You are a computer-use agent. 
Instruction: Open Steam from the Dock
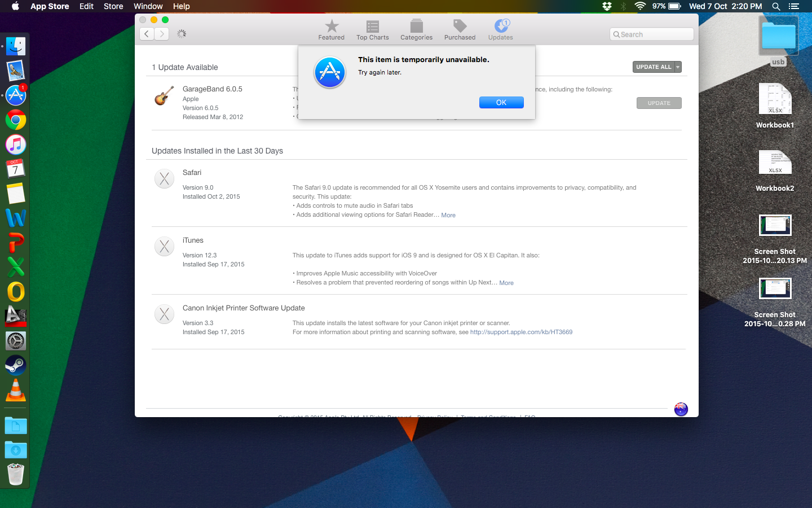[16, 365]
